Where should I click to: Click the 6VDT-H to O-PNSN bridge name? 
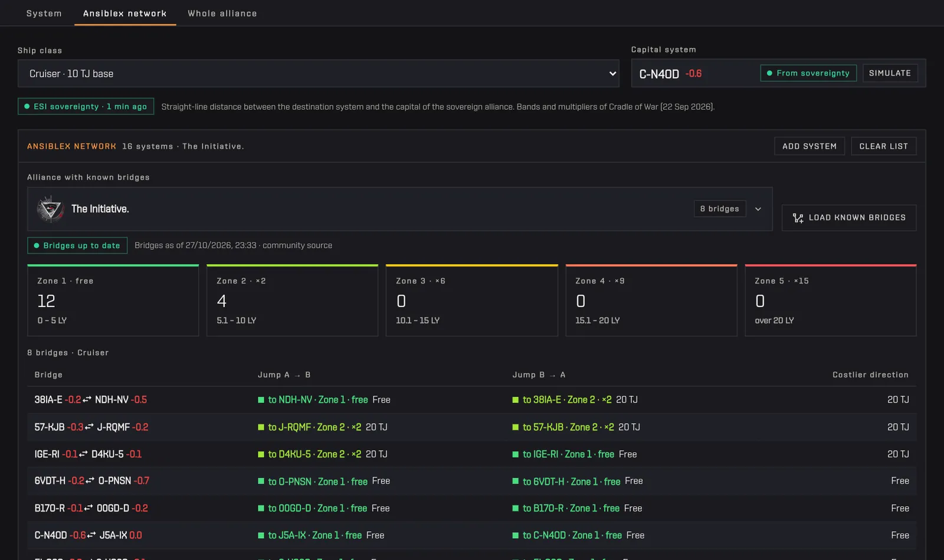coord(92,481)
